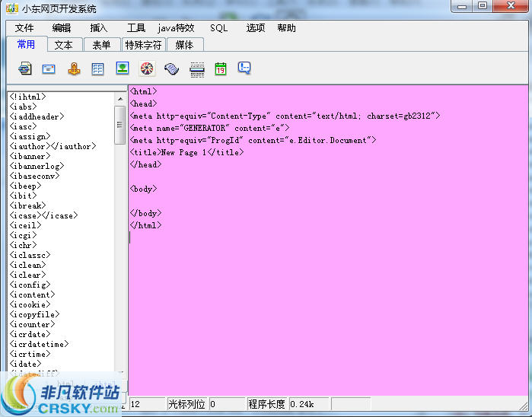532x417 pixels.
Task: Select <icontent> in the tag list
Action: coord(32,294)
